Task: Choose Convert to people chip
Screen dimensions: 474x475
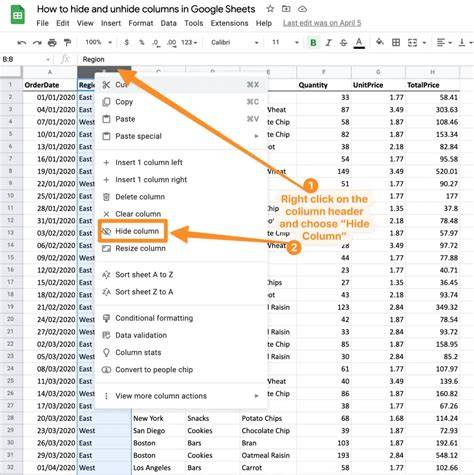Action: [181, 370]
